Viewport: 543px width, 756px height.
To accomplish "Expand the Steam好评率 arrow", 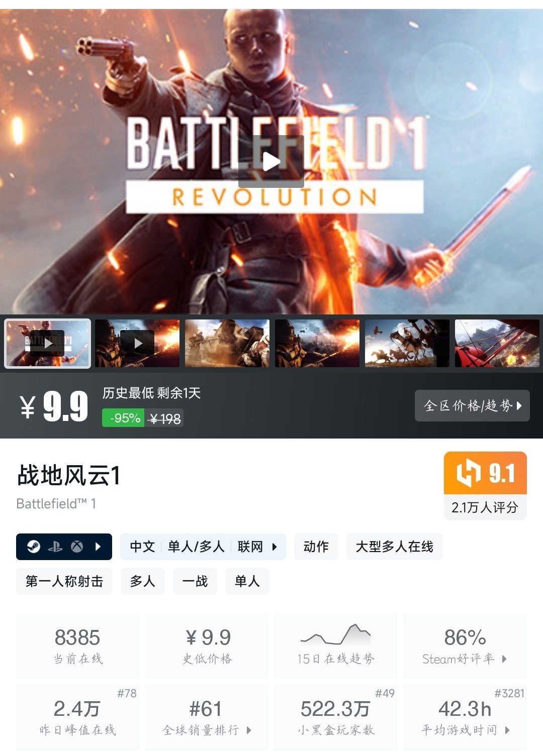I will [504, 659].
